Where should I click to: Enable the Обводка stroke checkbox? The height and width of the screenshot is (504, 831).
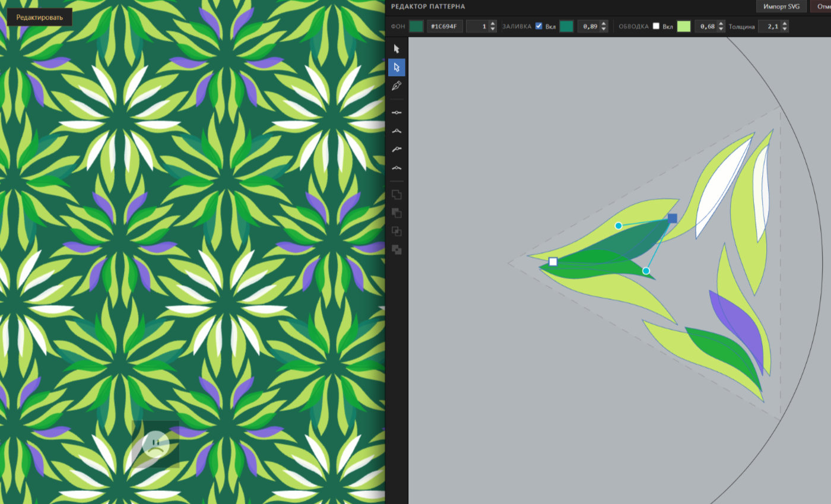tap(656, 26)
